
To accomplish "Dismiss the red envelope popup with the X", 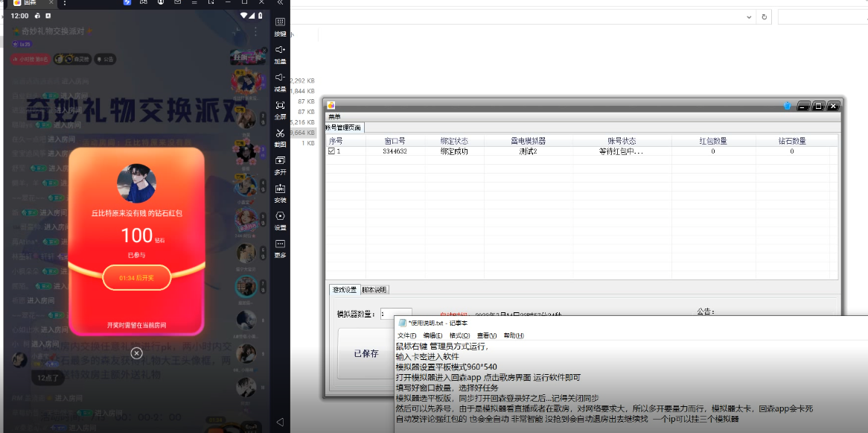I will point(136,353).
